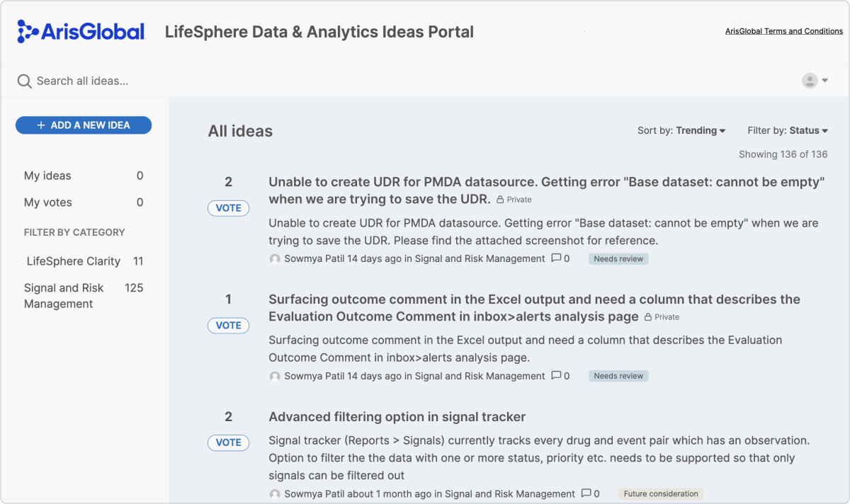Click the comment icon on the Advanced filtering idea

[586, 493]
